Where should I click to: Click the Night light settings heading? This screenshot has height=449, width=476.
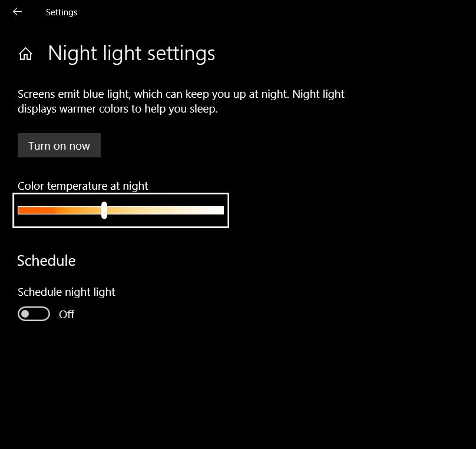131,54
